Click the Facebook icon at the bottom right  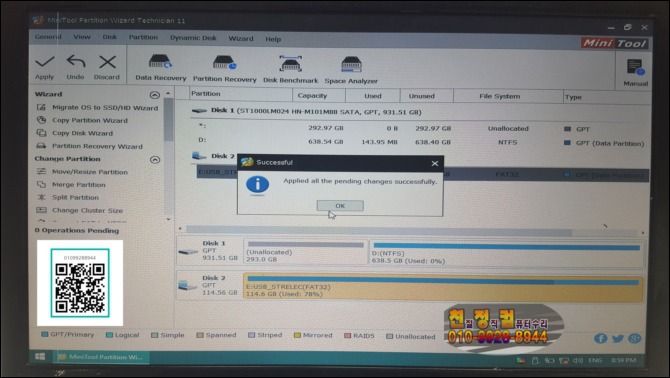[600, 339]
